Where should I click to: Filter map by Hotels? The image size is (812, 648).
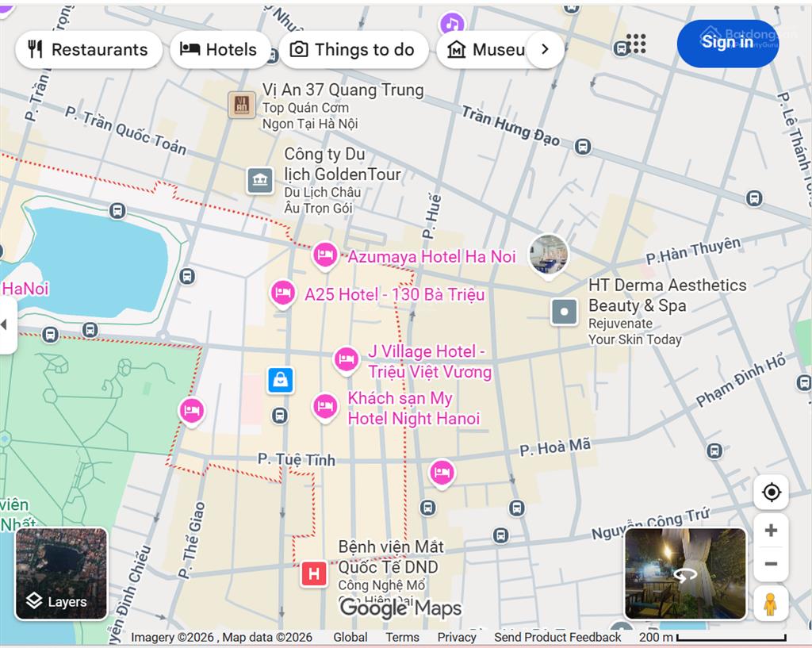[x=219, y=50]
